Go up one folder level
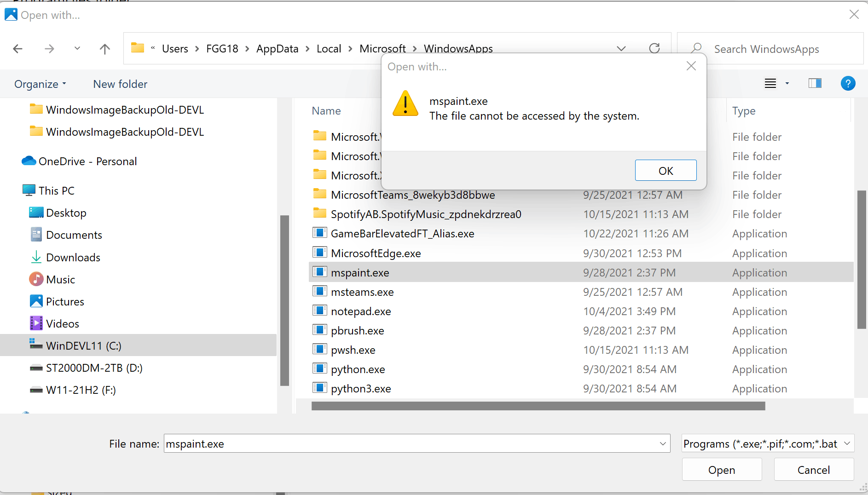 pyautogui.click(x=105, y=49)
